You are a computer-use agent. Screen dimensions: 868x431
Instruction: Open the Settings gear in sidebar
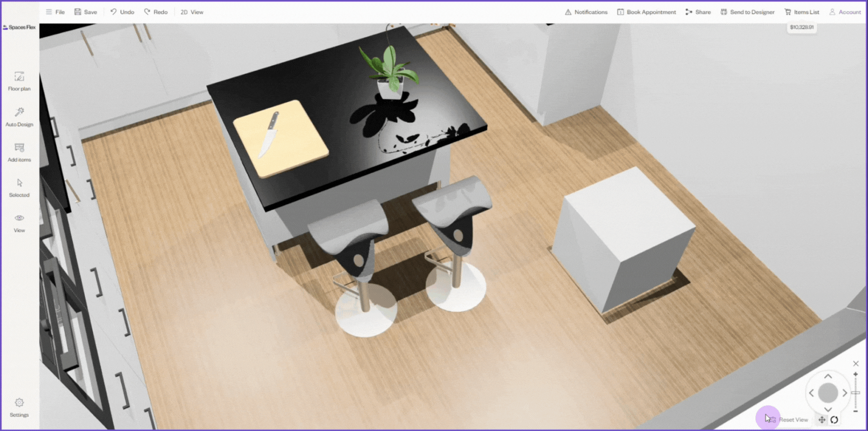[19, 407]
